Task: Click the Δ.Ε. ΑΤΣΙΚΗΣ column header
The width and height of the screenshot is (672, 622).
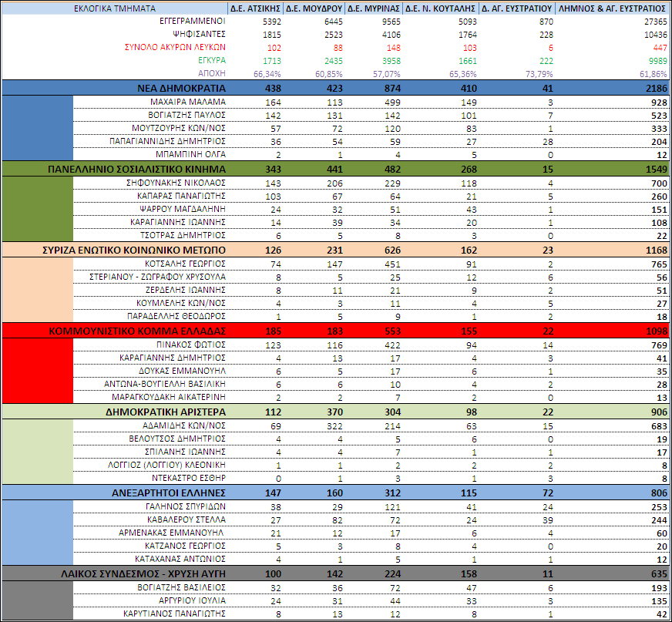Action: (255, 8)
